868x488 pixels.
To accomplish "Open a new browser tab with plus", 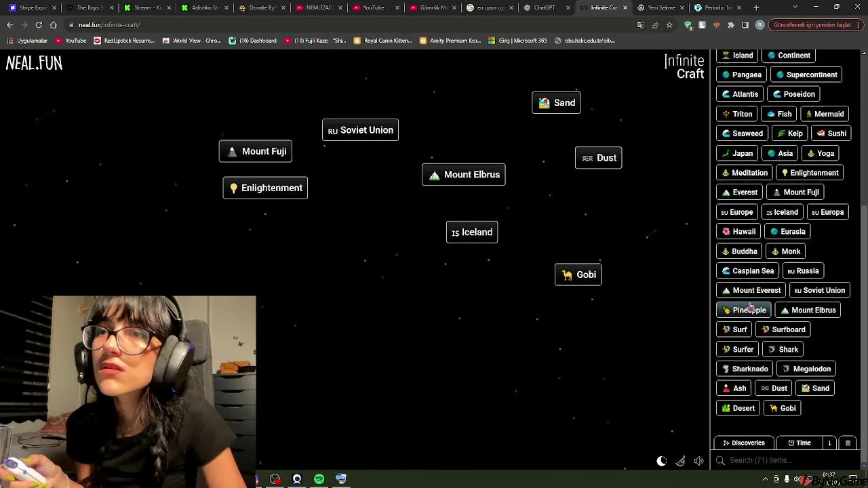I will [x=756, y=7].
